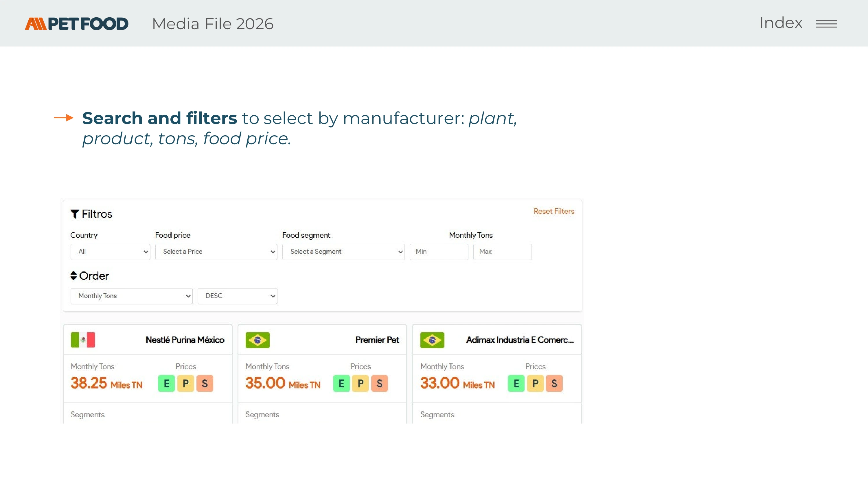The image size is (868, 488).
Task: Open the Country dropdown
Action: [x=110, y=252]
